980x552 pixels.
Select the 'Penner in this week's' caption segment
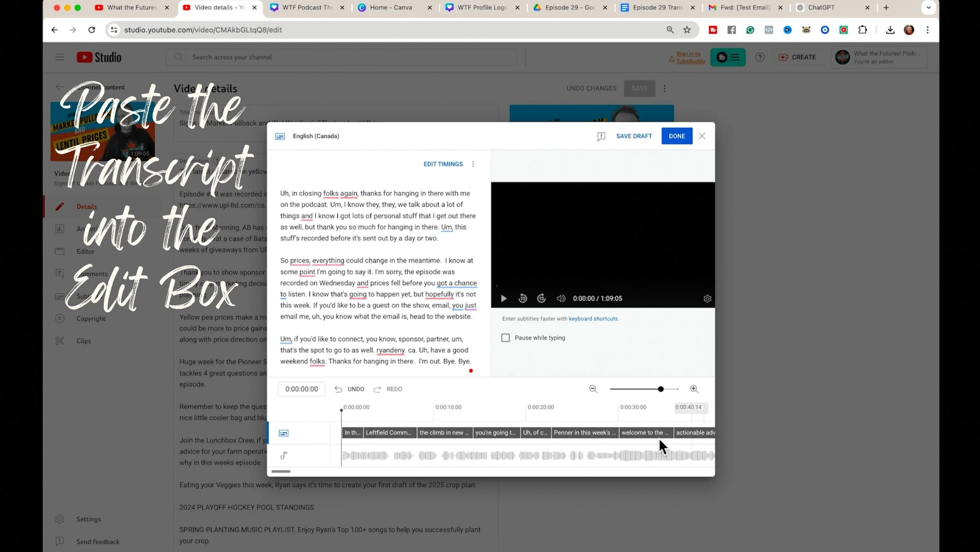pyautogui.click(x=585, y=433)
